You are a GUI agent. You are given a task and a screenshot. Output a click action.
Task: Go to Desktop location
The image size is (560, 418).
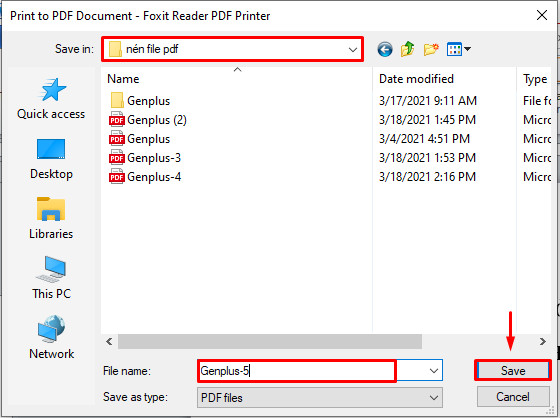pos(51,159)
